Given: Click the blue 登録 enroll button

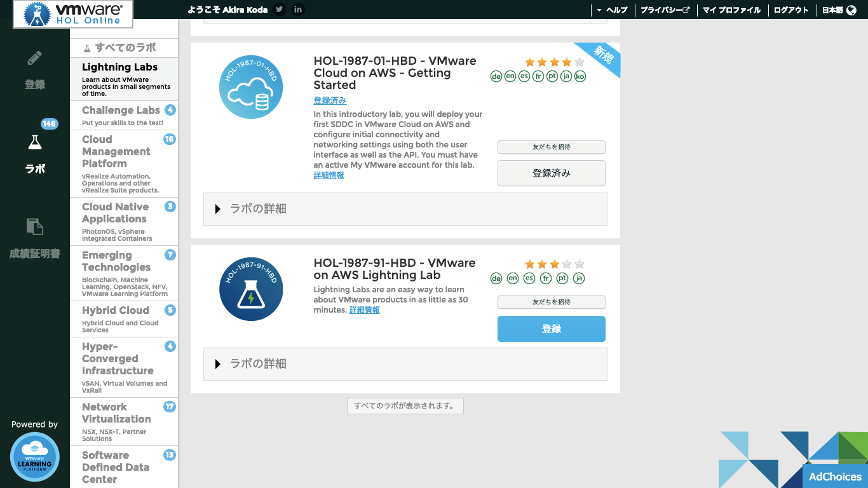Looking at the screenshot, I should tap(551, 329).
